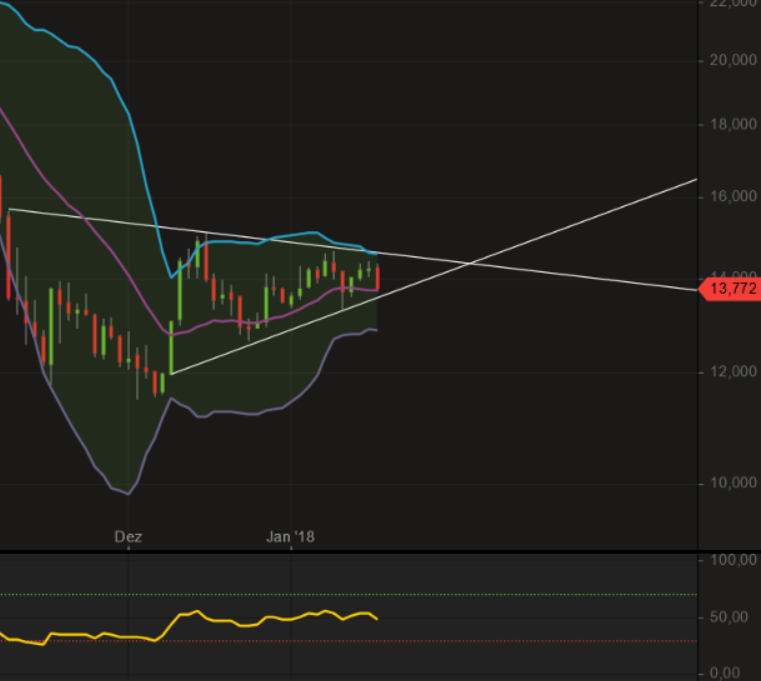Click the red 13,772 current price label
This screenshot has height=681, width=761.
point(729,289)
